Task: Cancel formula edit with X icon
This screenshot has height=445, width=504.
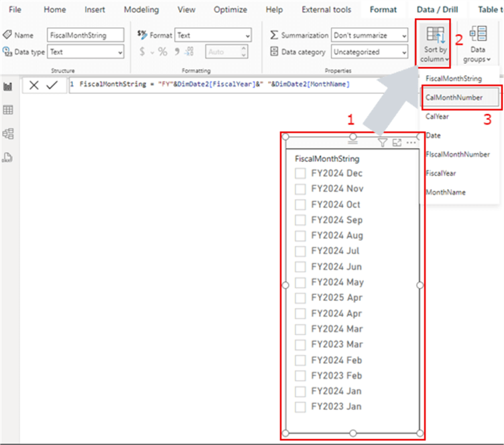Action: tap(34, 85)
